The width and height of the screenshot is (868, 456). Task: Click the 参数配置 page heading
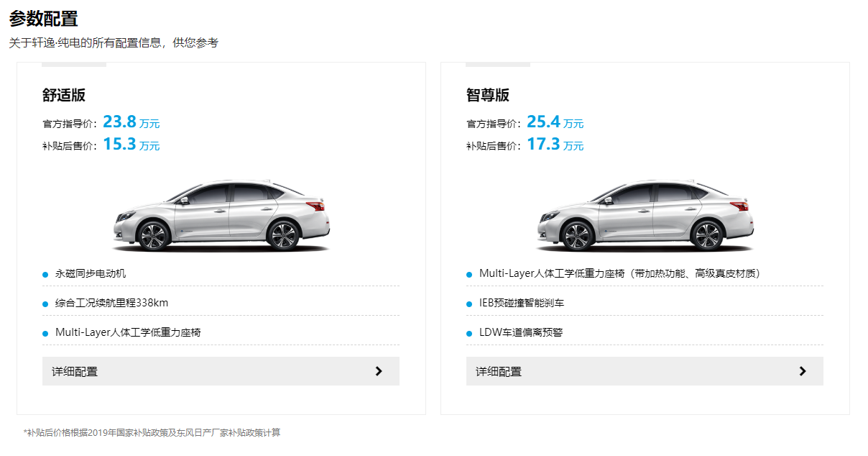tap(44, 19)
